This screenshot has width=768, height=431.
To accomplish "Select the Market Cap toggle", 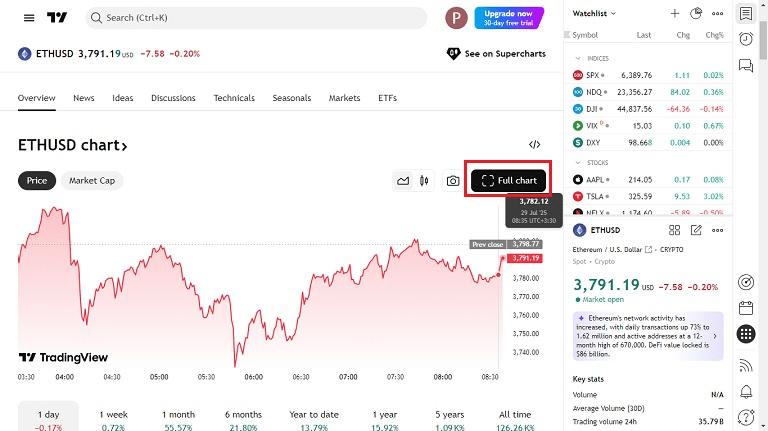I will pyautogui.click(x=92, y=181).
